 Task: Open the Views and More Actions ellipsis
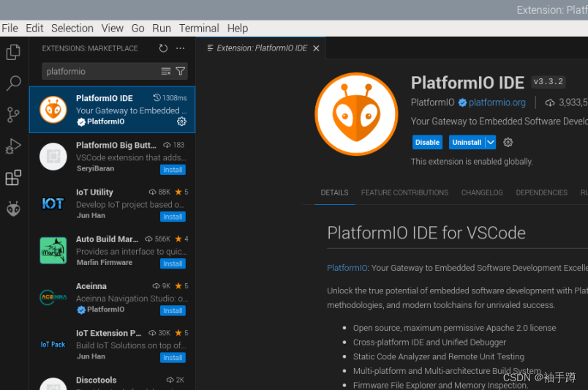click(181, 48)
